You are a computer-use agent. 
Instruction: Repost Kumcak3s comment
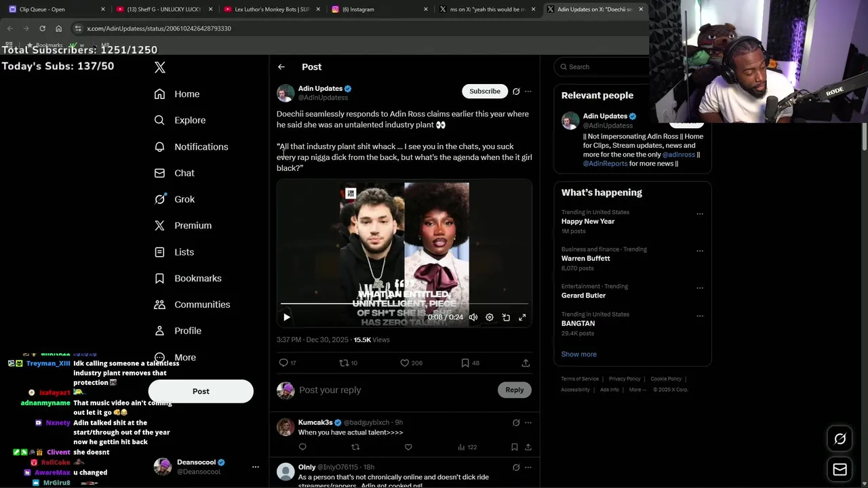tap(355, 447)
